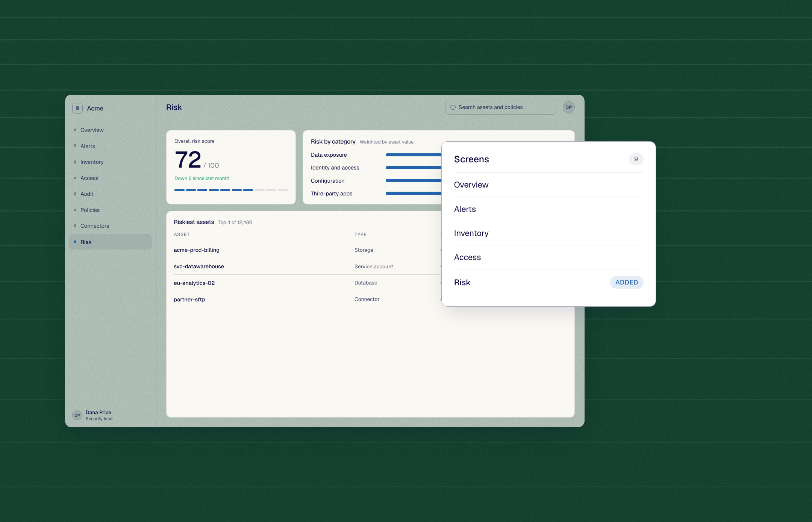Open the eu-analytics-02 asset row
This screenshot has height=522, width=812.
pos(308,283)
